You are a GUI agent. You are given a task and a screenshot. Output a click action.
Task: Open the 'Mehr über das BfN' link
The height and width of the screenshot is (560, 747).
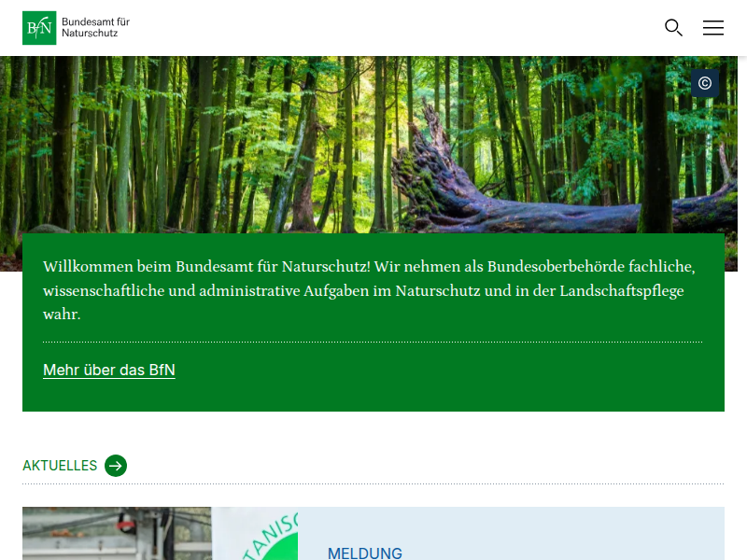109,370
